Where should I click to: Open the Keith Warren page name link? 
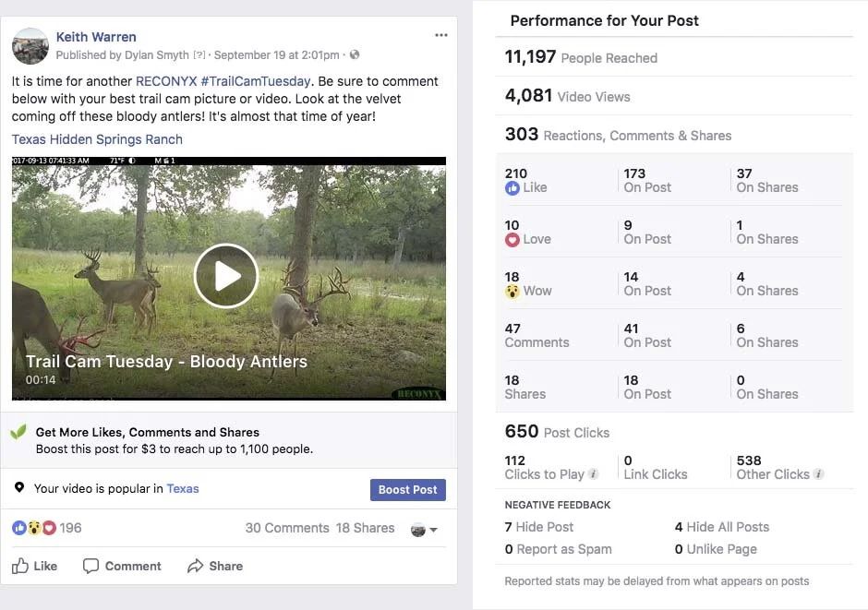point(96,37)
